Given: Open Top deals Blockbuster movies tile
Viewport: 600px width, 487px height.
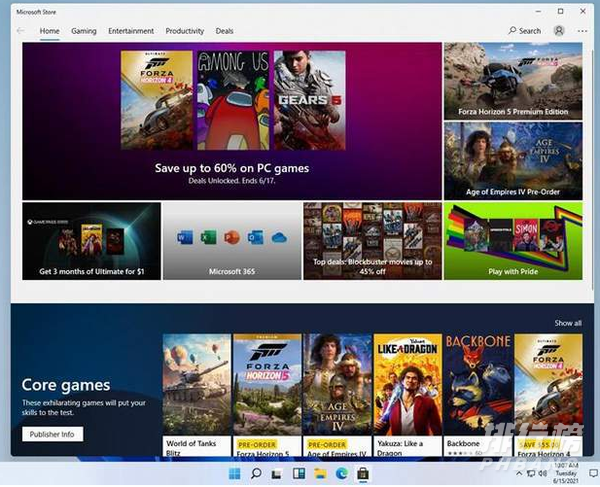Looking at the screenshot, I should [372, 241].
